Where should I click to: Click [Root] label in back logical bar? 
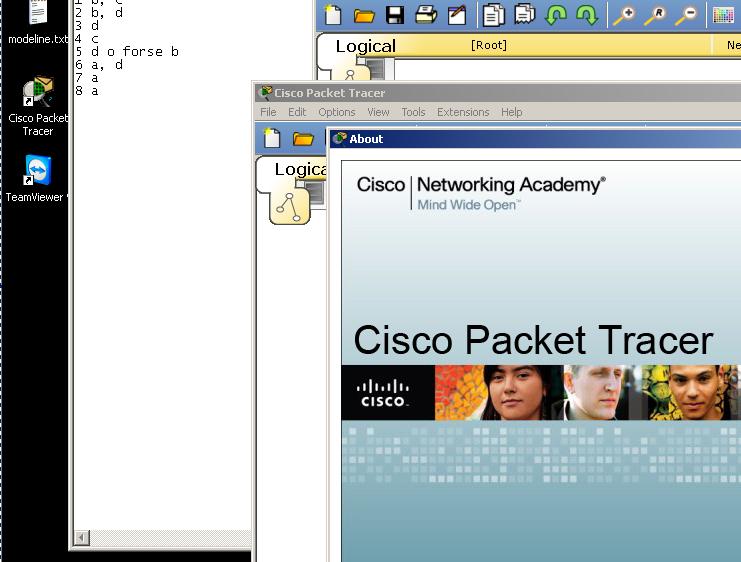pos(489,45)
